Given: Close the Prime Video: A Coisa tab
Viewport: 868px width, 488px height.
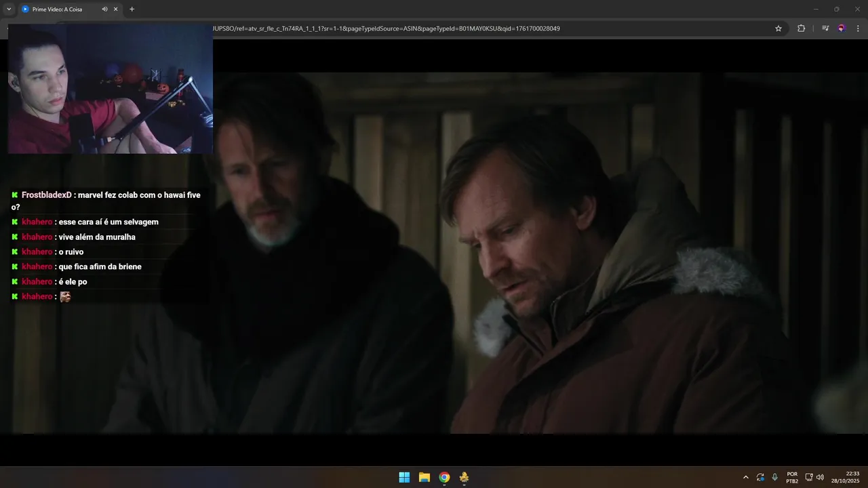Looking at the screenshot, I should click(115, 9).
